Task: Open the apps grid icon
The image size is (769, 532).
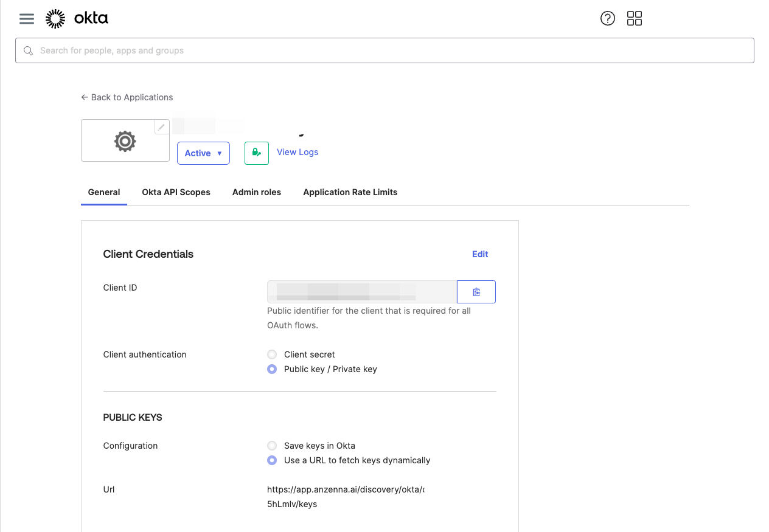Action: click(635, 18)
